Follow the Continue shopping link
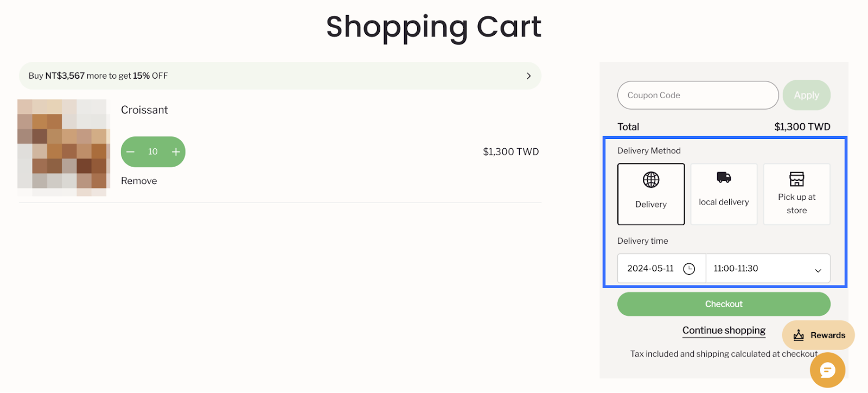 coord(724,331)
